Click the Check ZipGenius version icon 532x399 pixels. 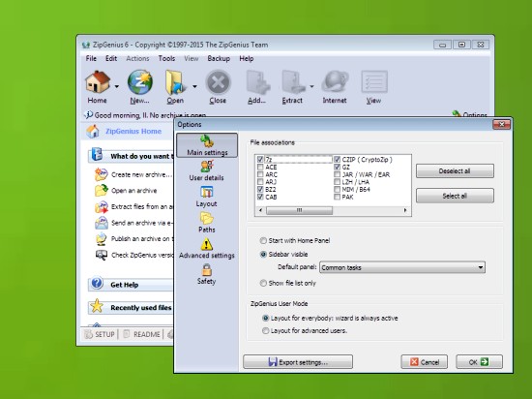click(x=102, y=255)
